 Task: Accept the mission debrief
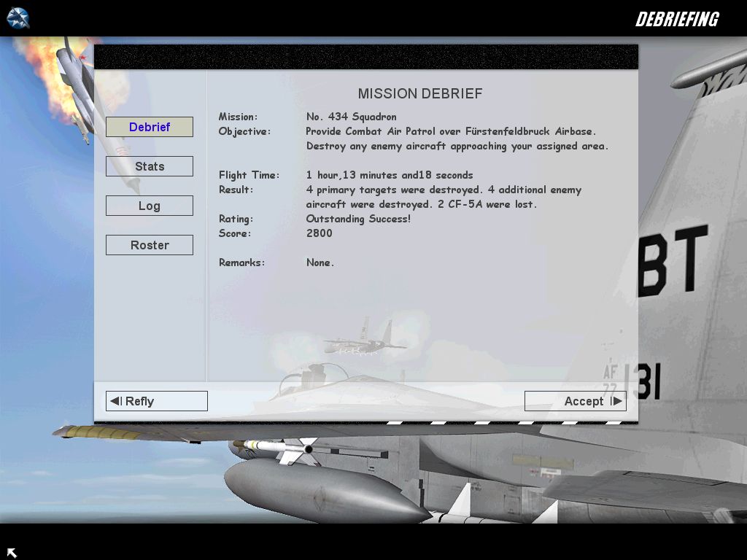coord(576,401)
